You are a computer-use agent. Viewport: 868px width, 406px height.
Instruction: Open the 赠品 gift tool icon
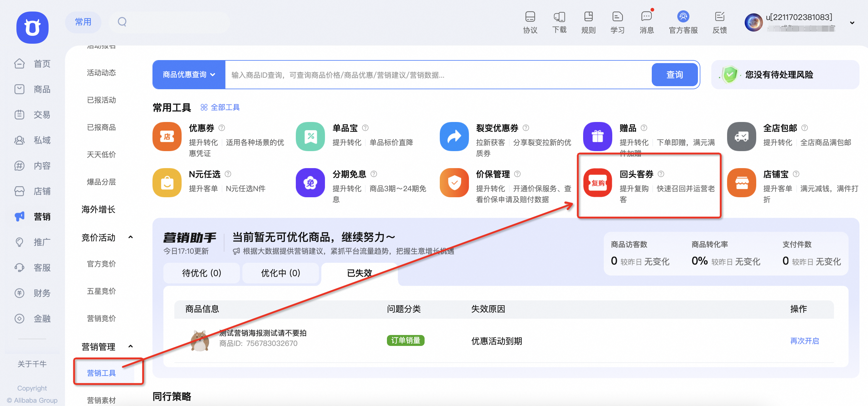pyautogui.click(x=597, y=136)
